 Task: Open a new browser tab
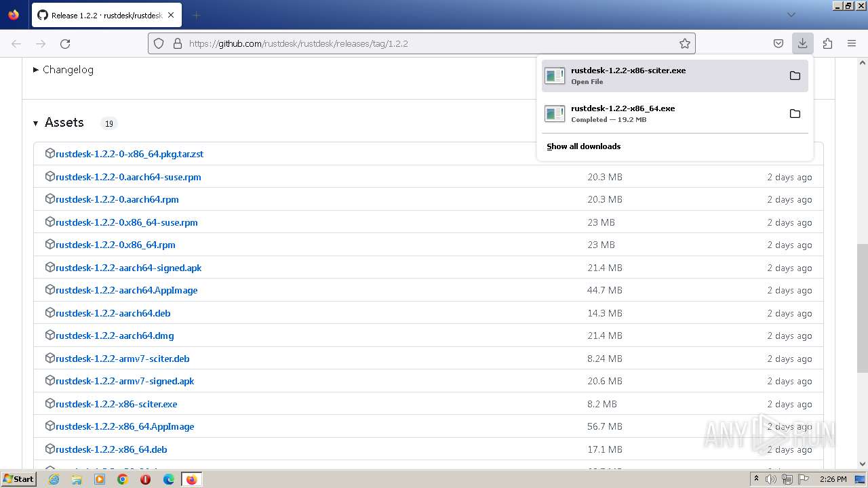(196, 15)
